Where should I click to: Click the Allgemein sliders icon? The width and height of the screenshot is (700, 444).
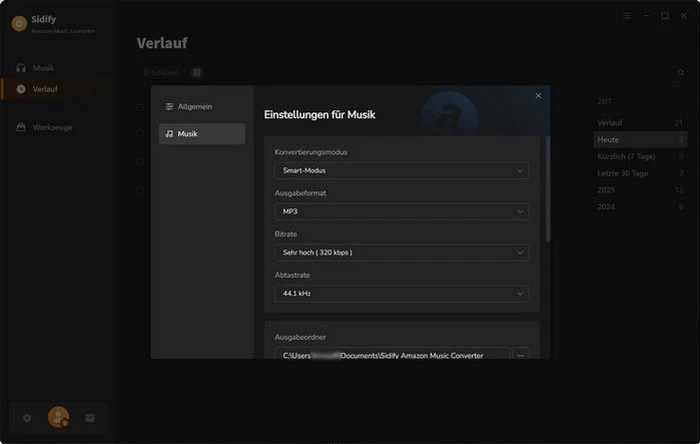click(169, 106)
